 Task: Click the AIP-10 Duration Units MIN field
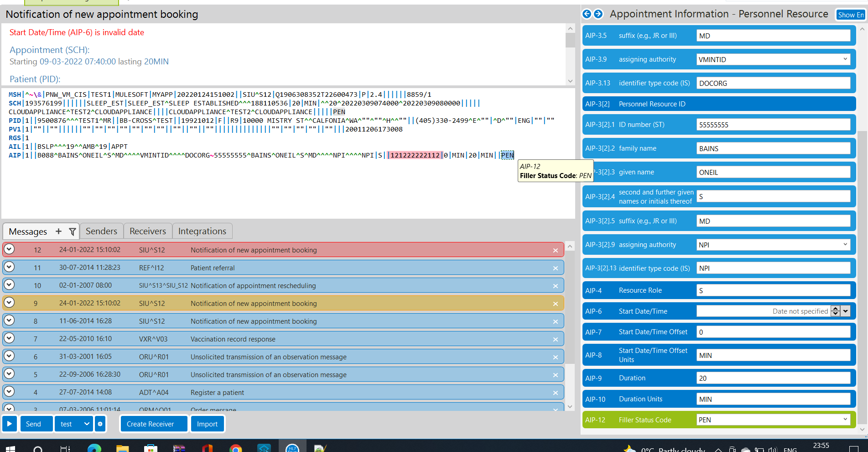click(773, 399)
